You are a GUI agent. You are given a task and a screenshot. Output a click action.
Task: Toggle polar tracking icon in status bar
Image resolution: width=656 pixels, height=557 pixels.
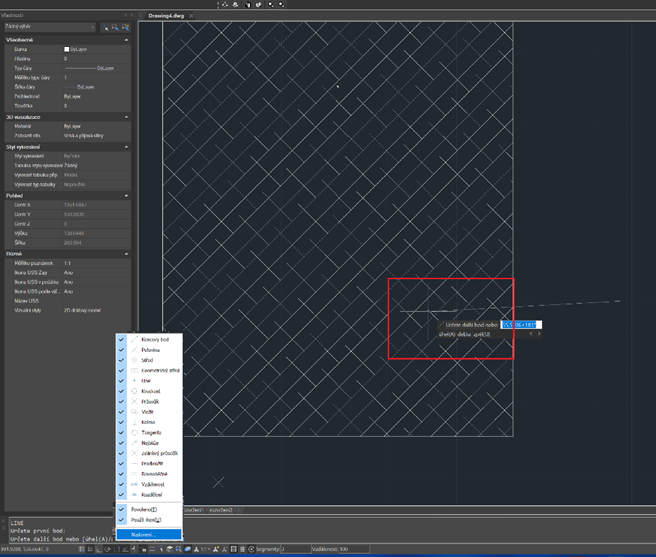coord(108,549)
